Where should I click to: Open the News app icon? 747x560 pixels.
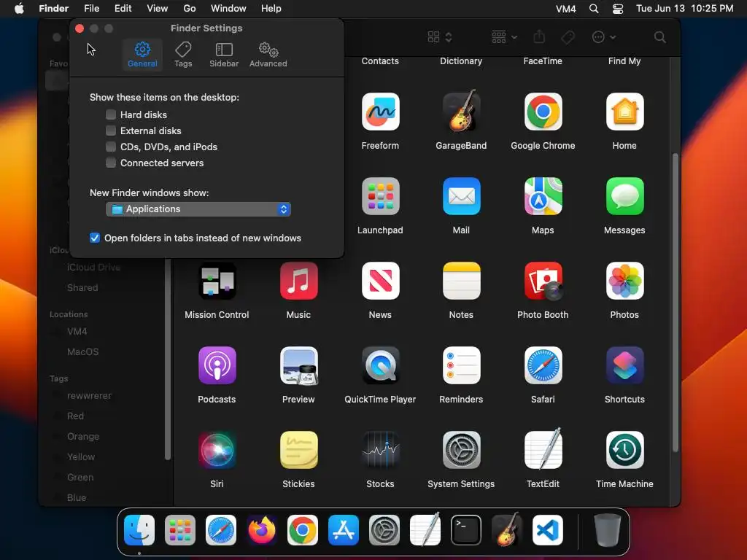click(x=380, y=281)
